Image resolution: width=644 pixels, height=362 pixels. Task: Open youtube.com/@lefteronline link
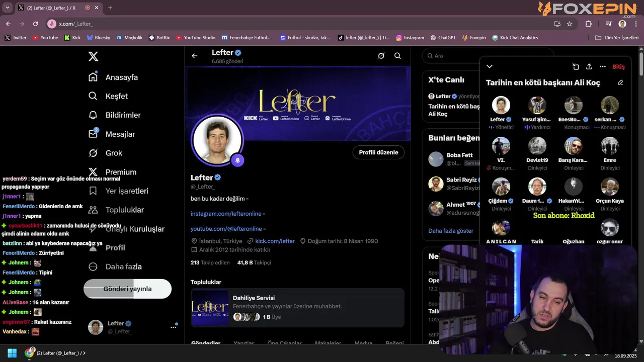226,229
